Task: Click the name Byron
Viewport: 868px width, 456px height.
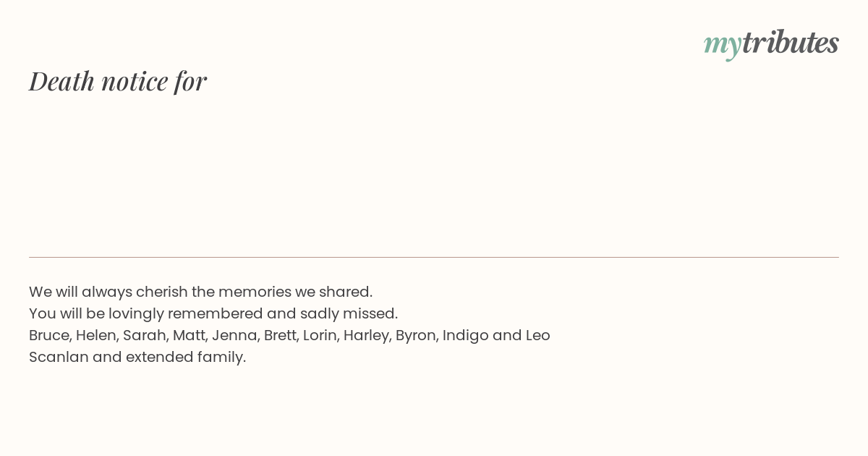Action: tap(416, 336)
